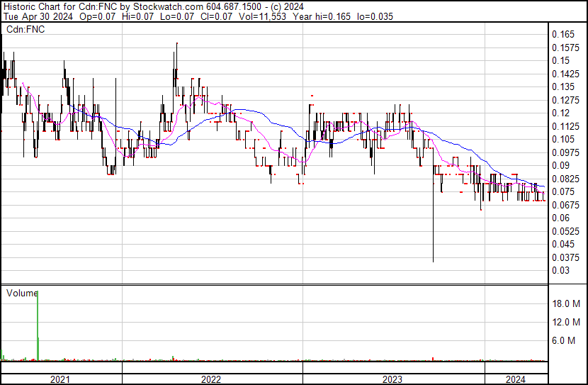
Task: Select the 2021 year label on timeline
Action: click(61, 379)
